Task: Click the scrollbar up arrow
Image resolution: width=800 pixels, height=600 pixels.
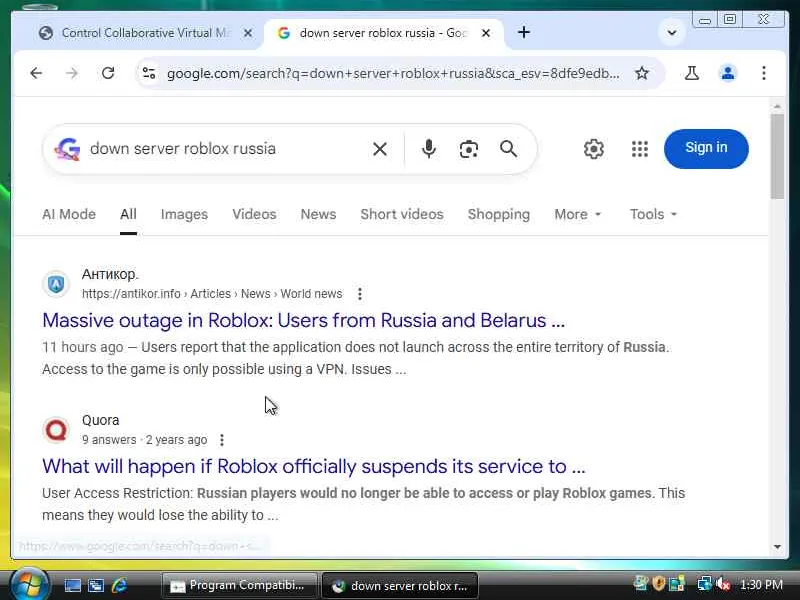Action: tap(777, 106)
